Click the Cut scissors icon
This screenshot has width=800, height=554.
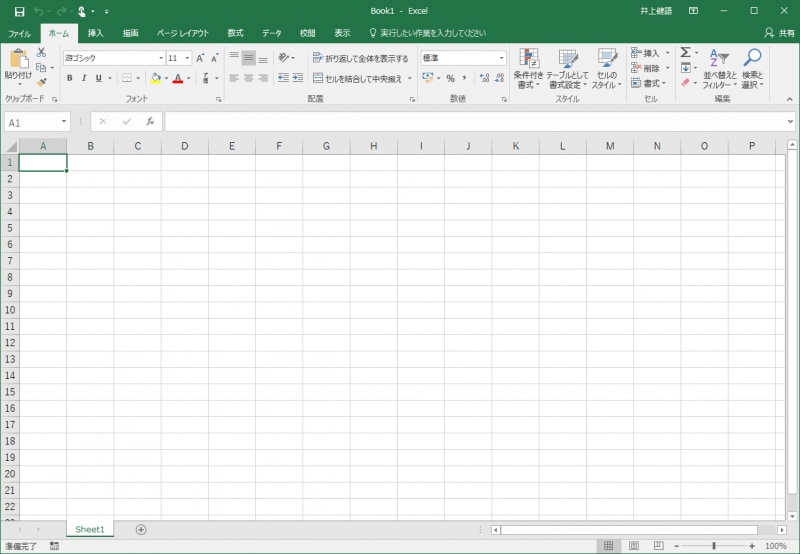click(x=41, y=53)
